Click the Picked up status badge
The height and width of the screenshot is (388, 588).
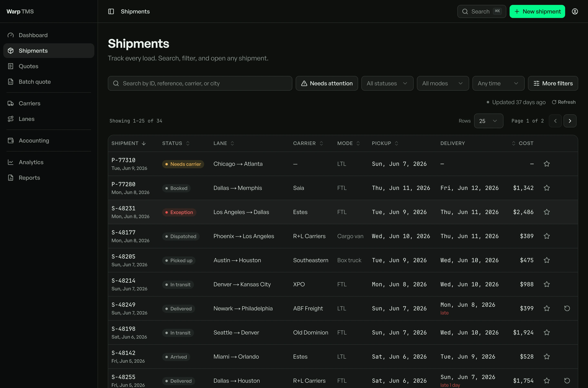(x=179, y=260)
